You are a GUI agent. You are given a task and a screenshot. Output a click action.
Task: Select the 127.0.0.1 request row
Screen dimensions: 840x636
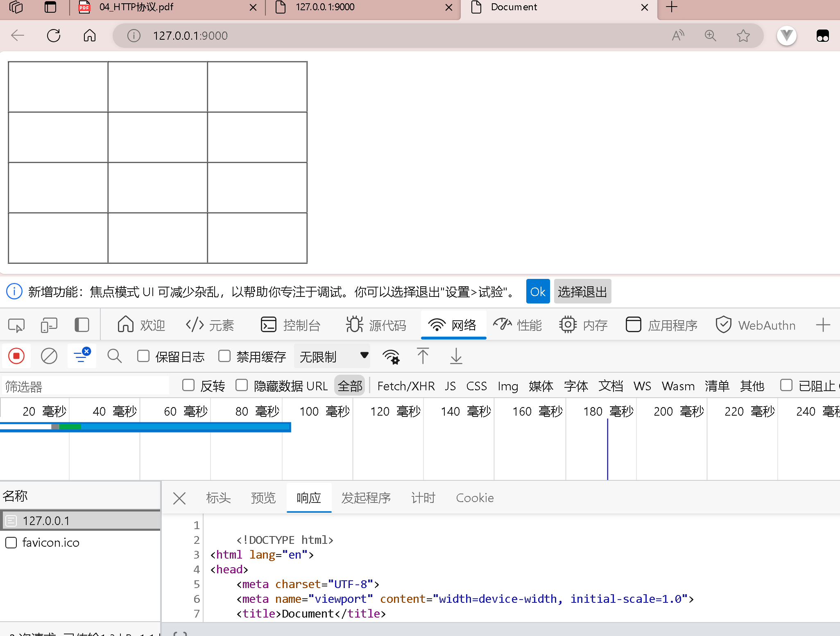pos(80,521)
